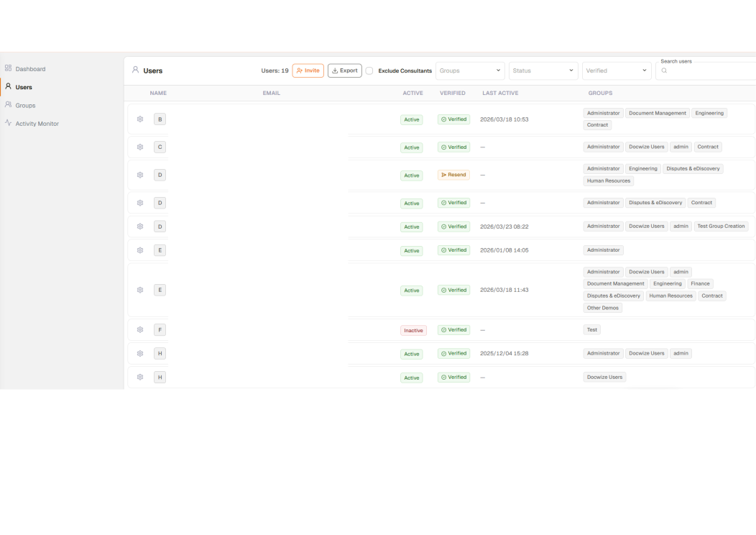This screenshot has width=756, height=535.
Task: Toggle Exclude Consultants checkbox
Action: tap(369, 70)
